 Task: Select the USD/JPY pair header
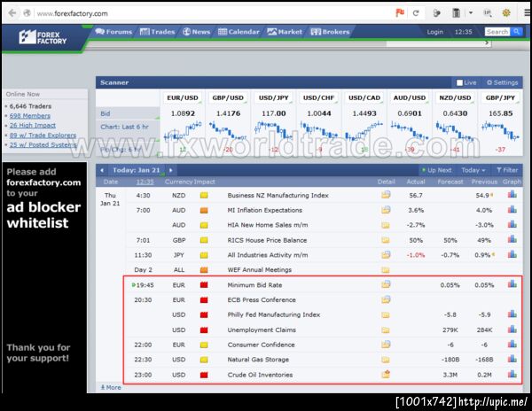point(273,98)
